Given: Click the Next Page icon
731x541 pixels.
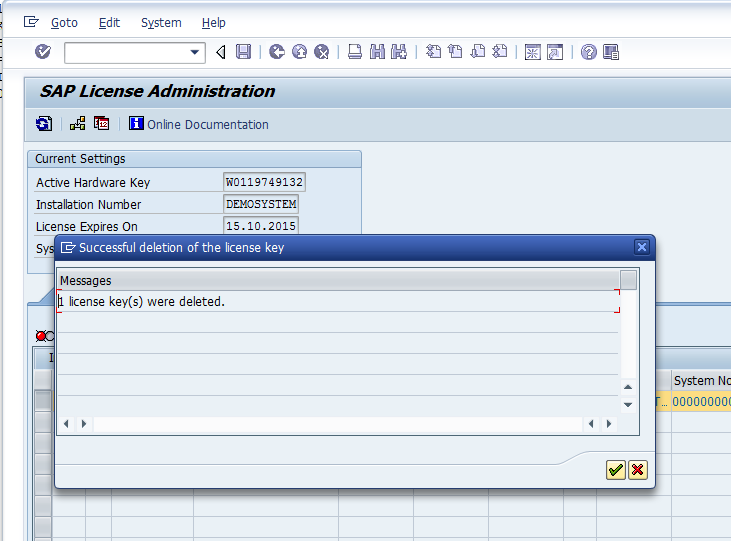Looking at the screenshot, I should [477, 51].
